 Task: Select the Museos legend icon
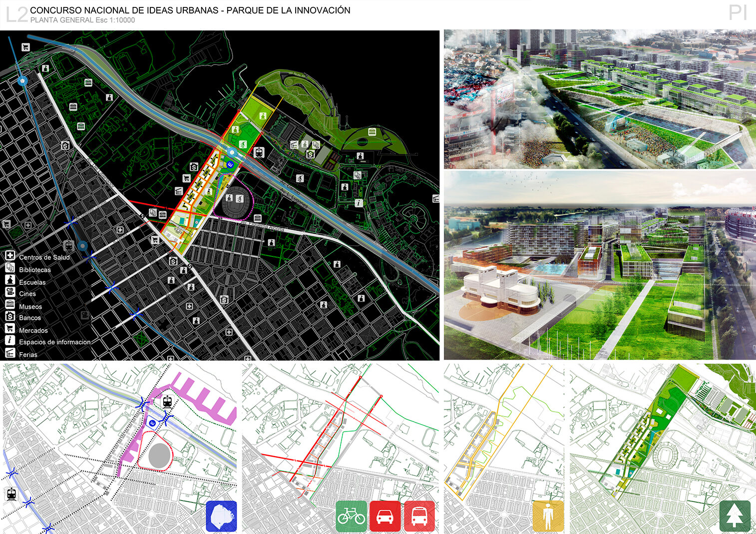tap(10, 305)
